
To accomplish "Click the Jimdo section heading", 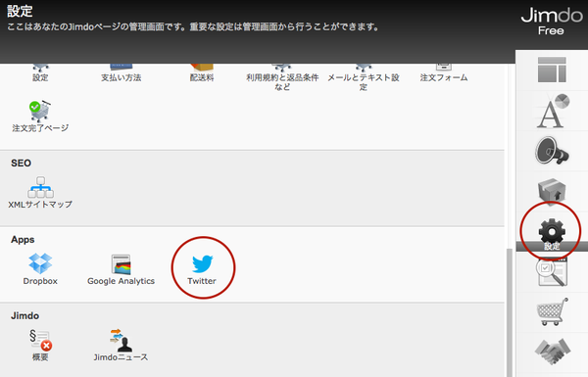I will tap(24, 315).
